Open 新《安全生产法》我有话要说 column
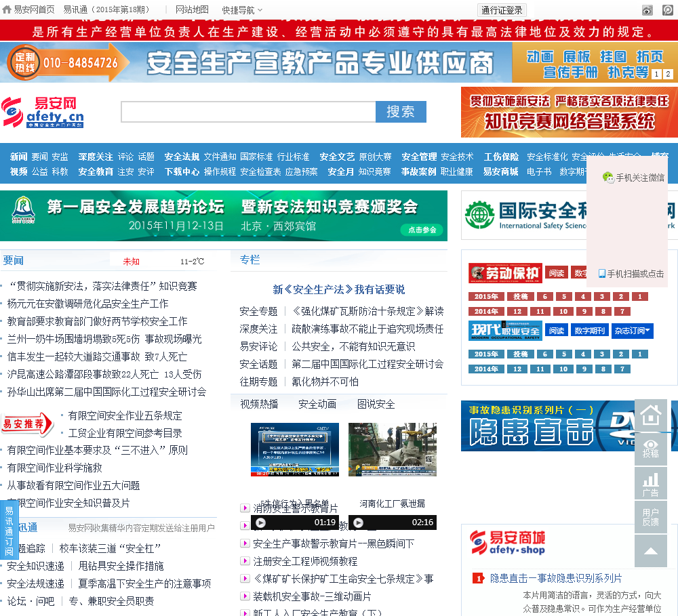The height and width of the screenshot is (616, 678). [x=338, y=289]
